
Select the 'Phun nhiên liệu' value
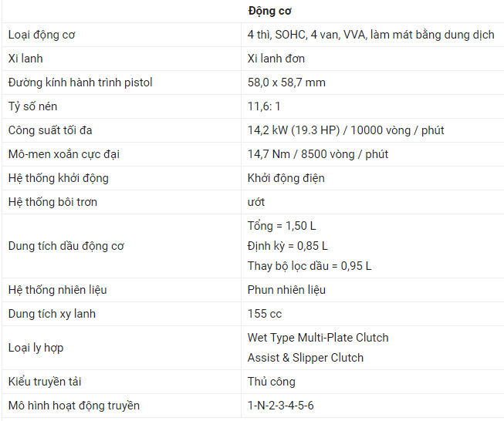286,290
